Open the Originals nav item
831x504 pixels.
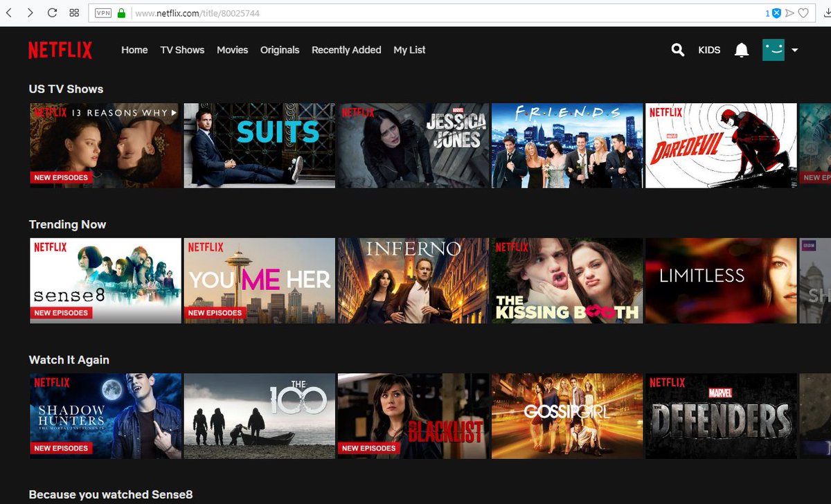click(280, 50)
